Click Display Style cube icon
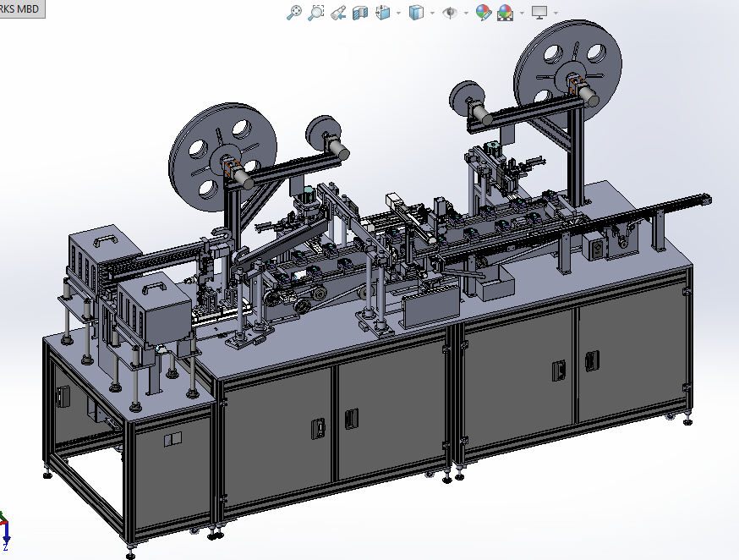Image resolution: width=739 pixels, height=560 pixels. point(416,13)
